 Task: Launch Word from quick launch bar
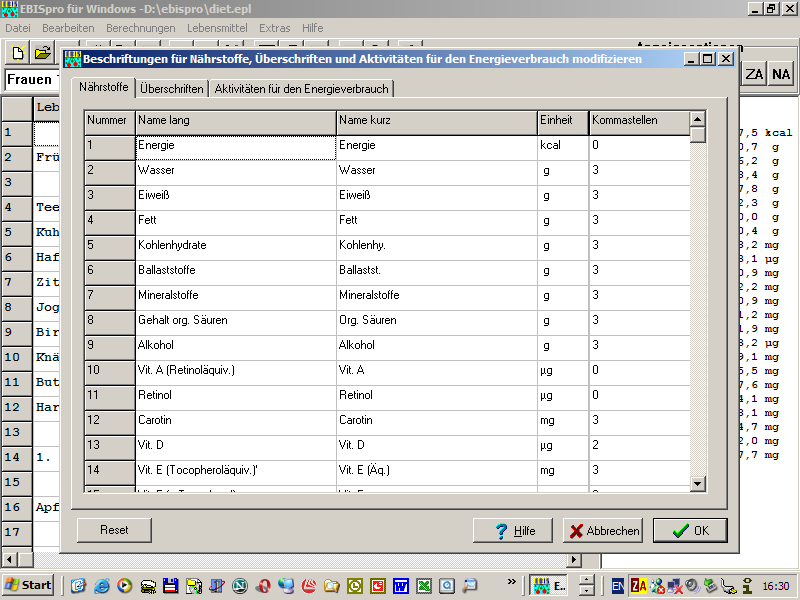400,585
